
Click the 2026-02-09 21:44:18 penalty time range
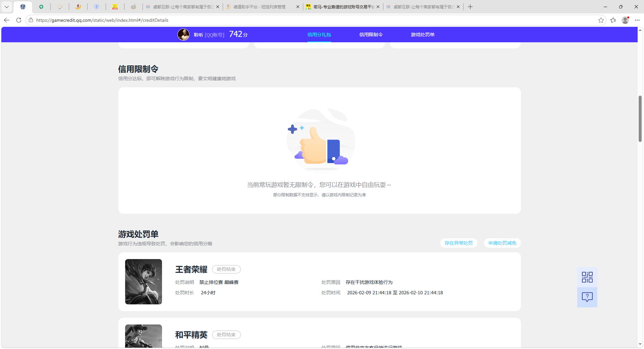(395, 293)
